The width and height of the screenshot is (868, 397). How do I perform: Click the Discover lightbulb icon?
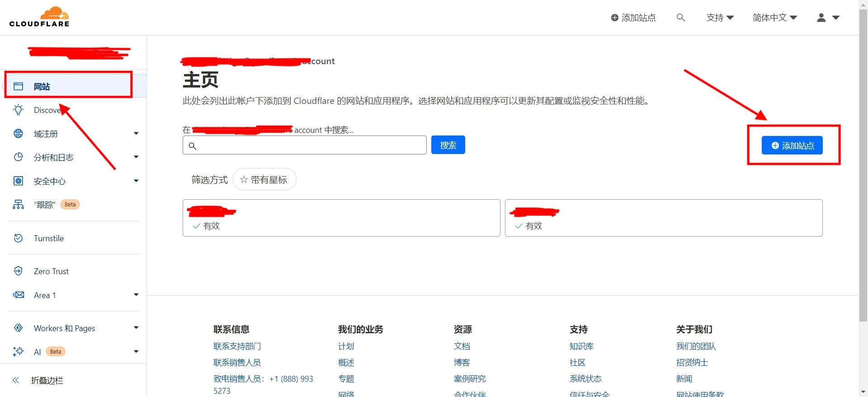(x=19, y=110)
